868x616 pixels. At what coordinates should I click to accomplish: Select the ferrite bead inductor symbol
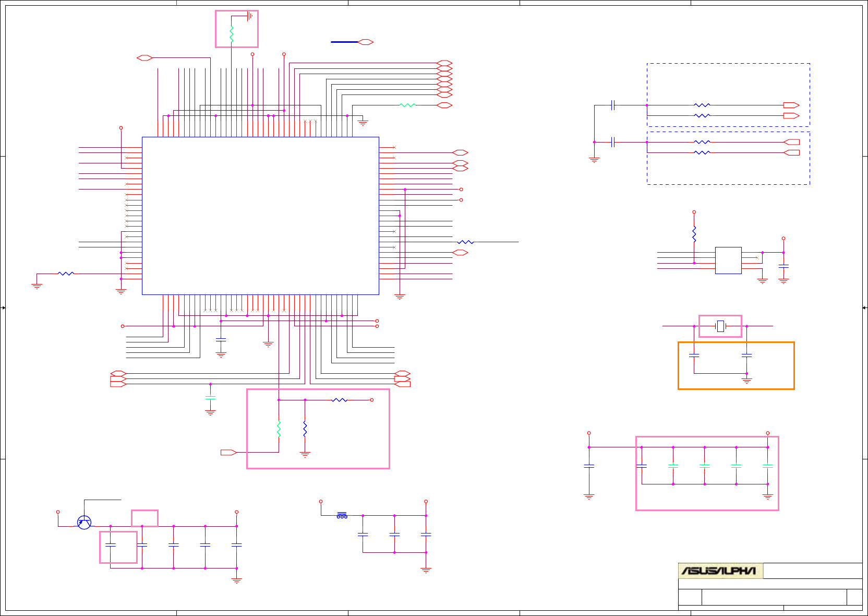[x=342, y=515]
